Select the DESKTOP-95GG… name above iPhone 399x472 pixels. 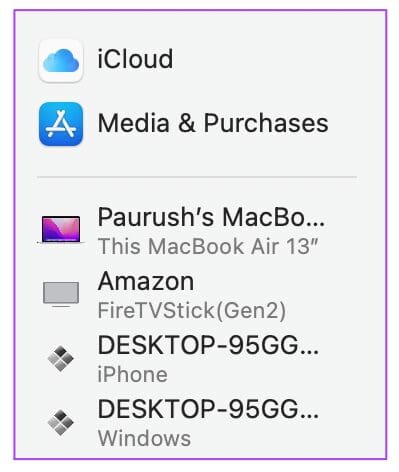[208, 345]
